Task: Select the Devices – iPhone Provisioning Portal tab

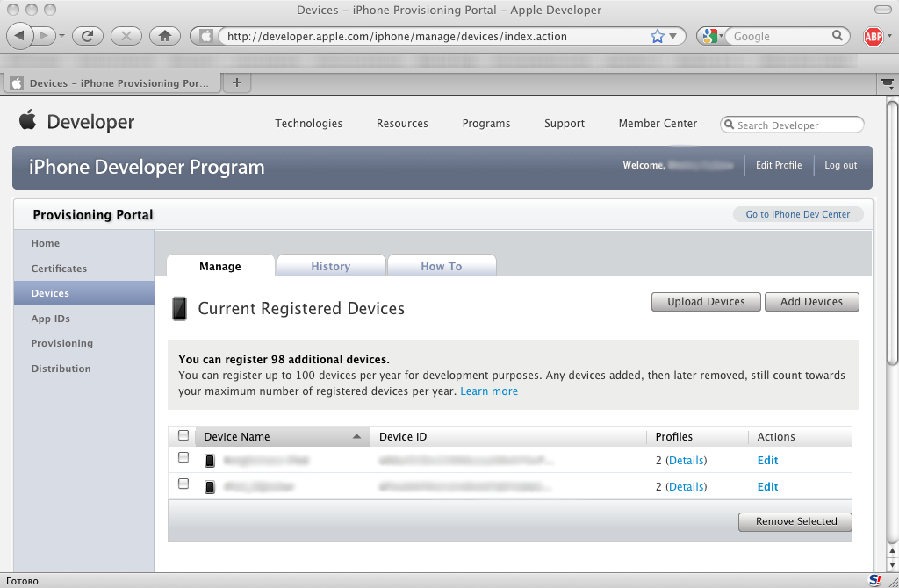Action: 113,83
